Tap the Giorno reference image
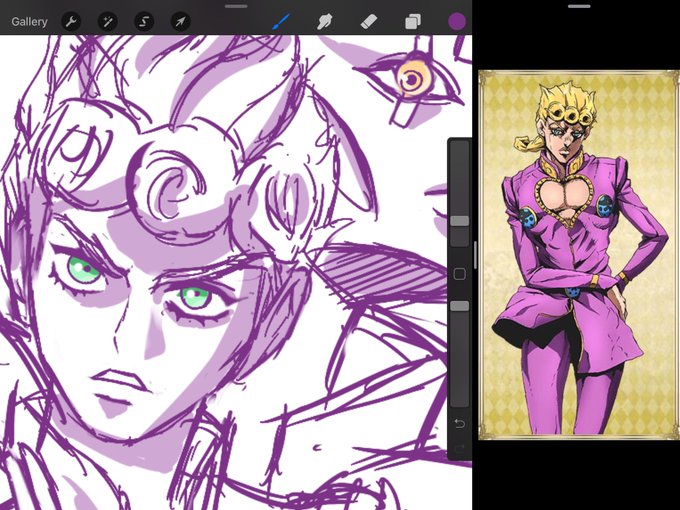The height and width of the screenshot is (510, 680). tap(579, 255)
